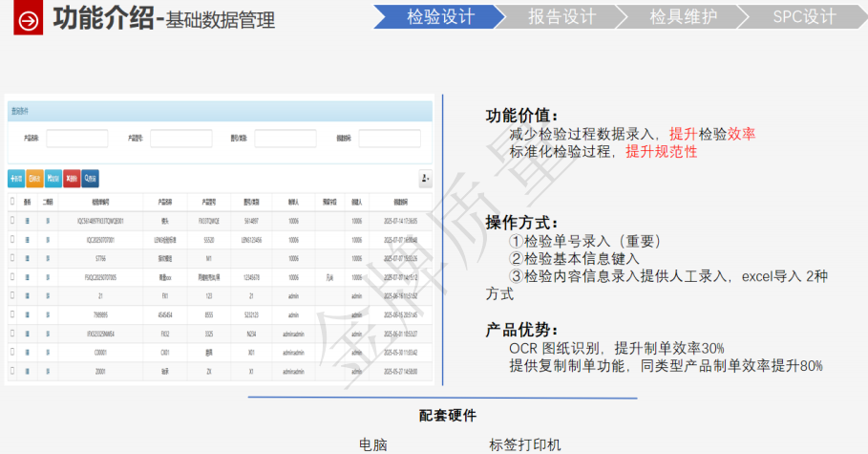
Task: Go to the SPC设计 tab
Action: (x=804, y=17)
